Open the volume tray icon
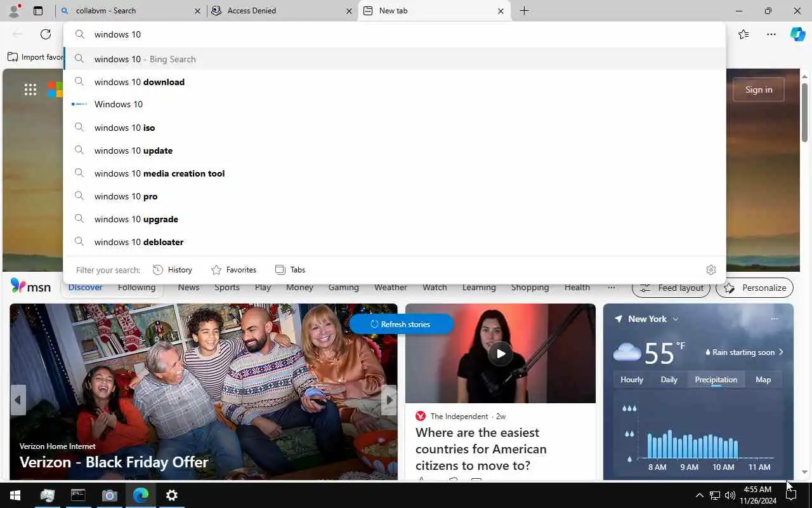Viewport: 812px width, 508px height. [730, 495]
